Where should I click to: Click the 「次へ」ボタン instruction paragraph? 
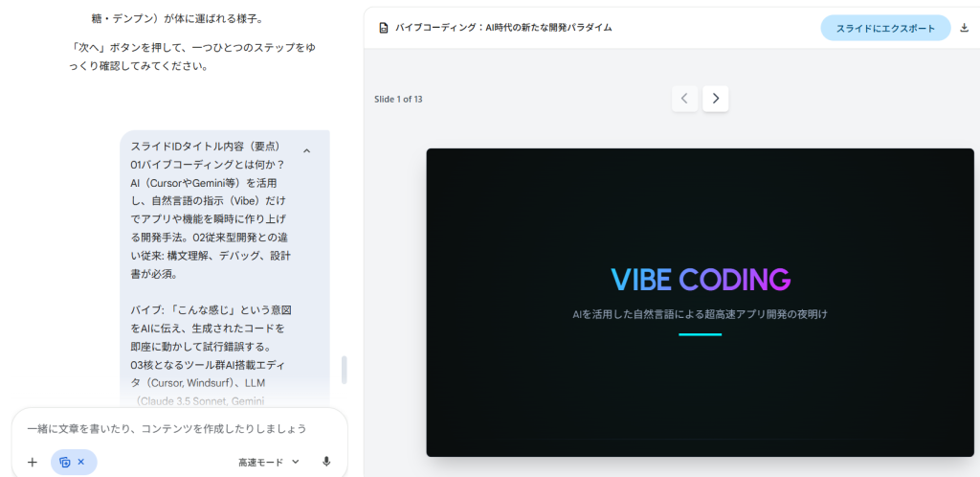206,56
